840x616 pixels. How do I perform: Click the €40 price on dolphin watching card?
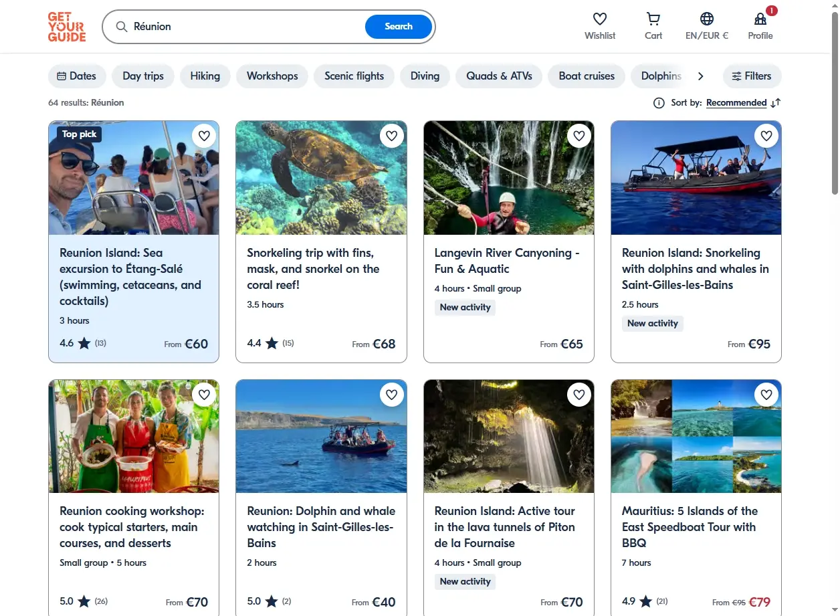(383, 602)
